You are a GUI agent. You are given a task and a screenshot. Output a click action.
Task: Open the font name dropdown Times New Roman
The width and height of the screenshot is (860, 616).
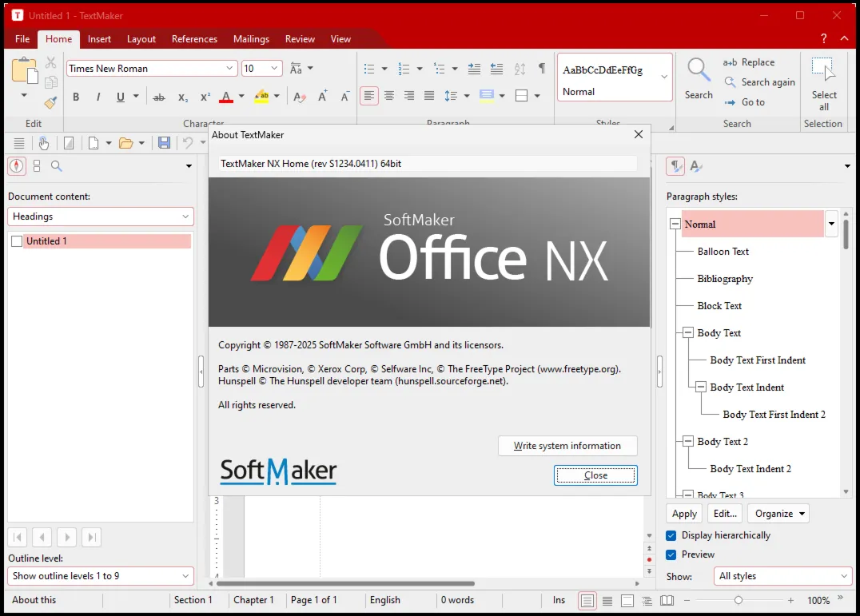coord(229,69)
